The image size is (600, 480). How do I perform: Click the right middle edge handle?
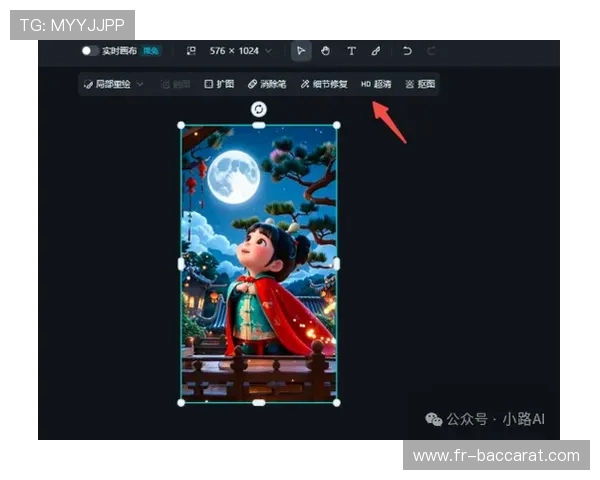point(337,264)
